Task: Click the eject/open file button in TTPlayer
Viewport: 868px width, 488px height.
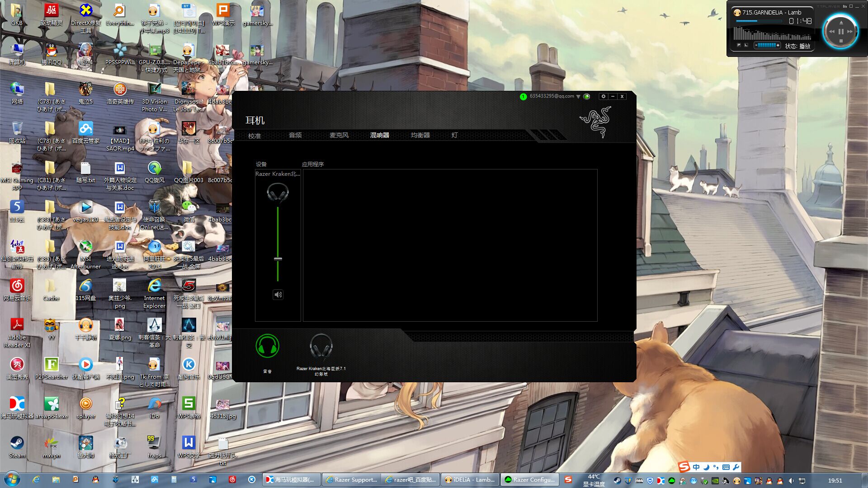Action: coord(841,22)
